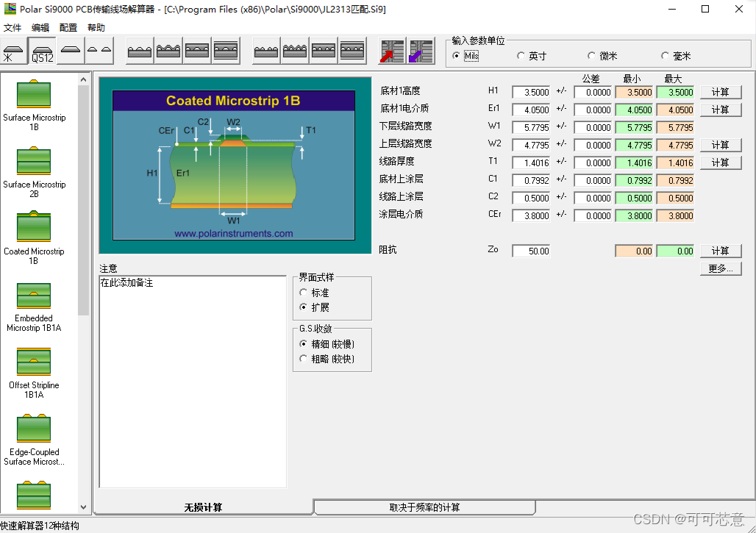The image size is (756, 533).
Task: Select Coated Microstrip 1B structure
Action: [34, 239]
